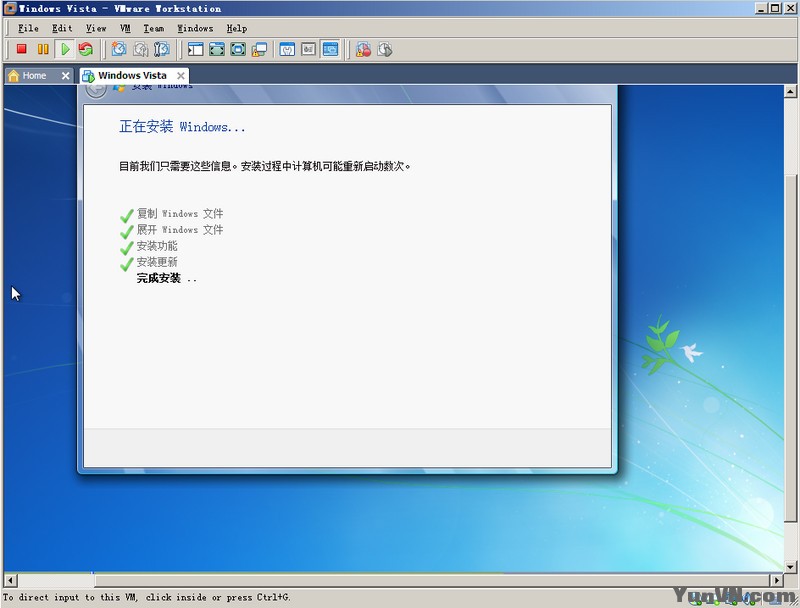This screenshot has width=800, height=608.
Task: Click the status bar 'To direct input' message
Action: [x=146, y=597]
